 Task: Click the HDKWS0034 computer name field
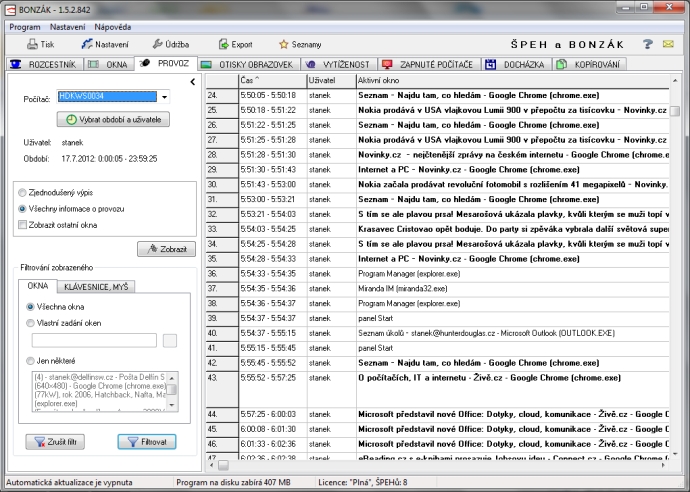(x=107, y=96)
